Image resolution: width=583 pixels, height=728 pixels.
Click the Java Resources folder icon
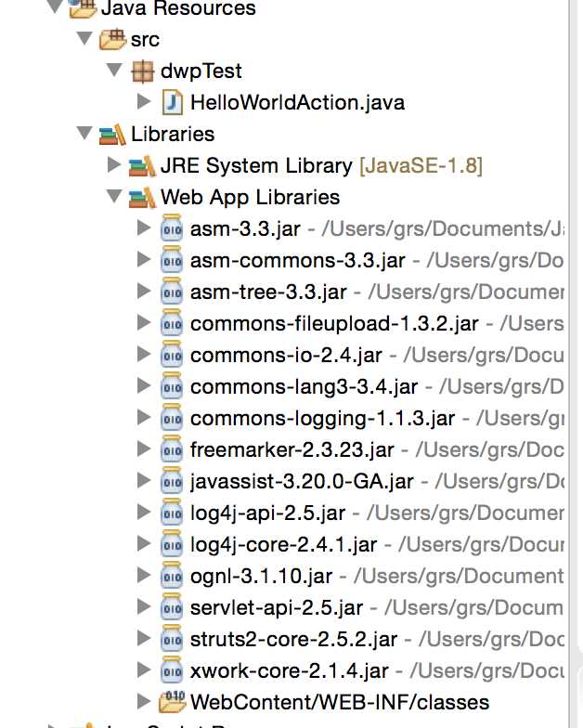(x=83, y=10)
